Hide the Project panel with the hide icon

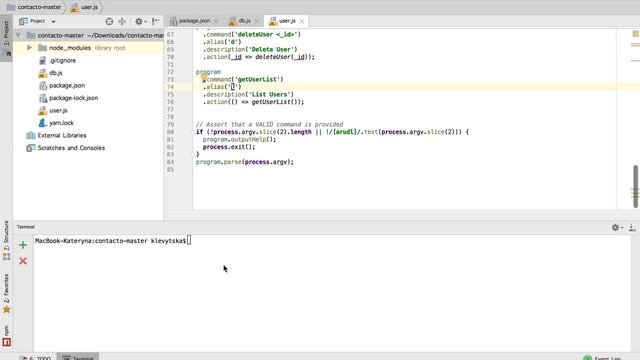point(156,21)
